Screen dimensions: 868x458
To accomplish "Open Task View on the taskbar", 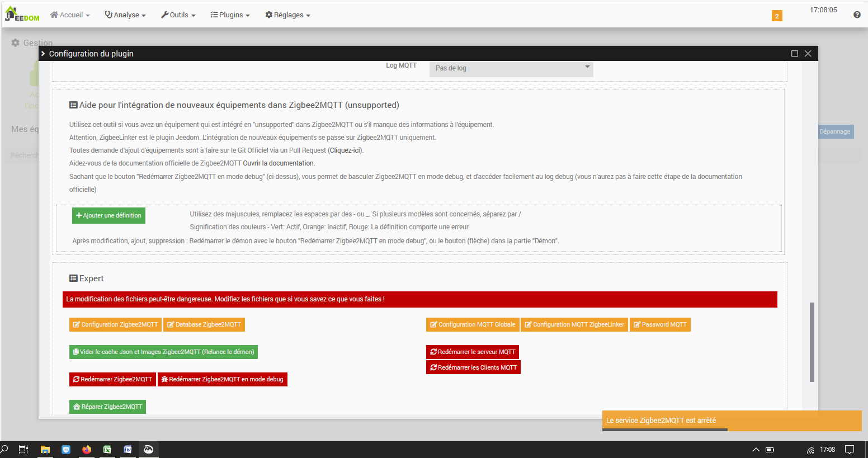I will tap(23, 450).
